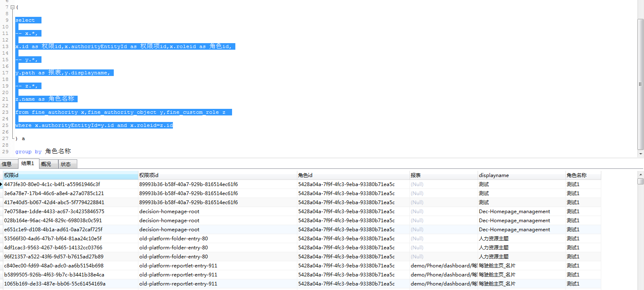The image size is (644, 290).
Task: Click the displayname column header
Action: [x=522, y=175]
